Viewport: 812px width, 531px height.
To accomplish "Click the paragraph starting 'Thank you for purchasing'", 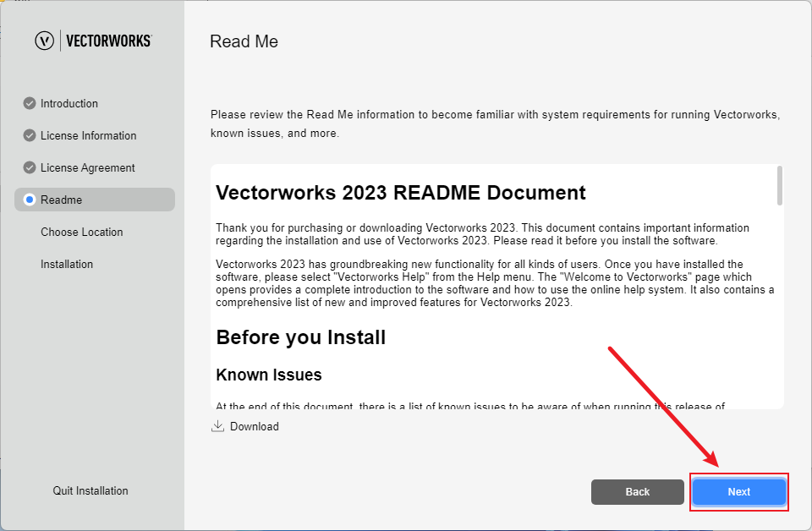I will [483, 234].
